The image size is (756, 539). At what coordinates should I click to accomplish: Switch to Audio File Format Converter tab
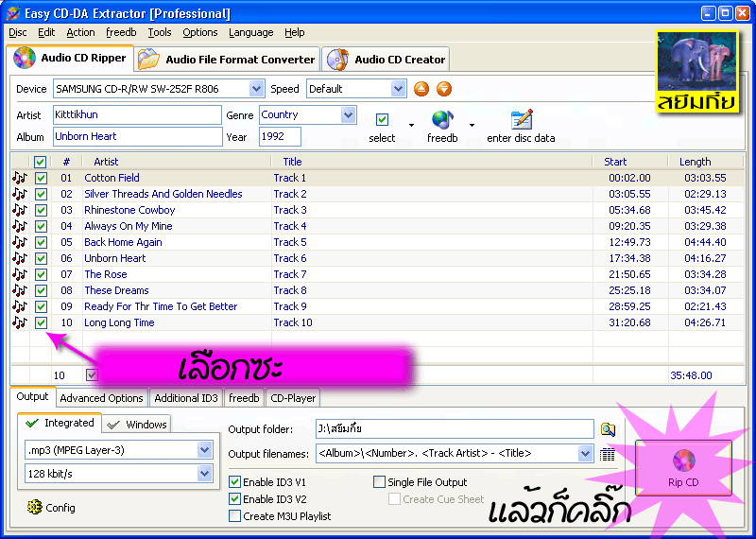coord(227,60)
